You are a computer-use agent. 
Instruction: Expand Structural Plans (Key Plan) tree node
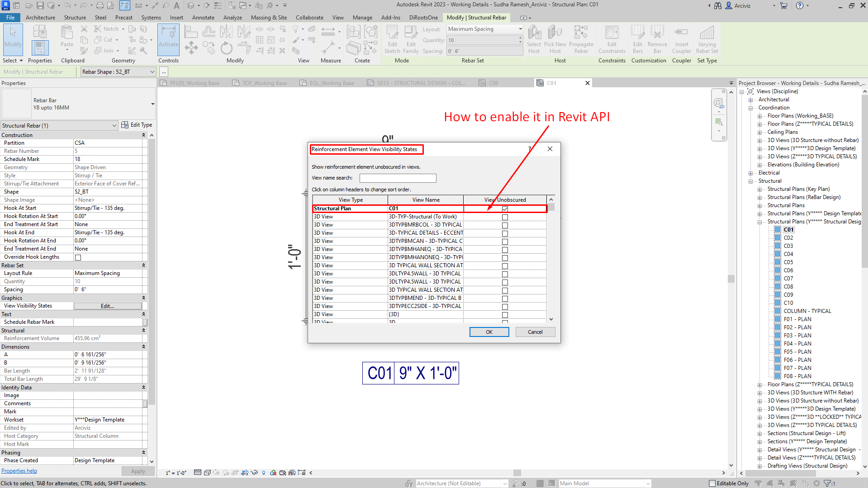point(760,190)
